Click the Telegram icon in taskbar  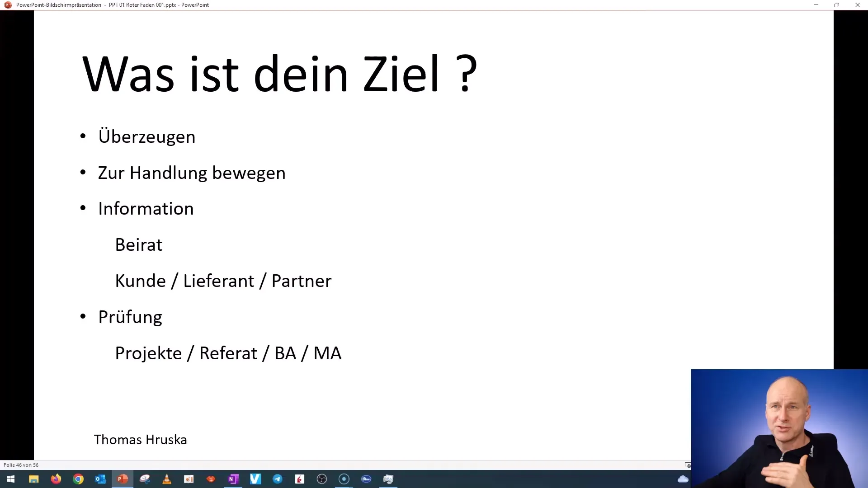tap(277, 479)
